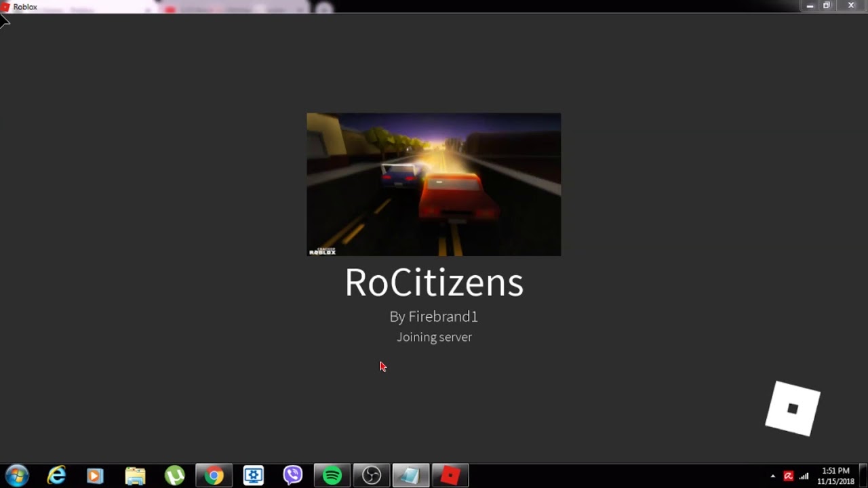868x488 pixels.
Task: Click the "By Firebrand1" creator text
Action: [434, 317]
